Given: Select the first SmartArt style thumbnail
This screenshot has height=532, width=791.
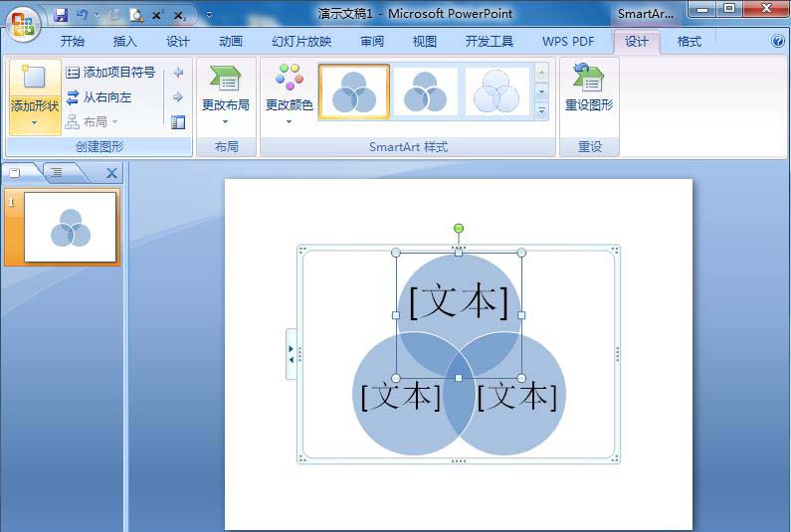Looking at the screenshot, I should 354,91.
